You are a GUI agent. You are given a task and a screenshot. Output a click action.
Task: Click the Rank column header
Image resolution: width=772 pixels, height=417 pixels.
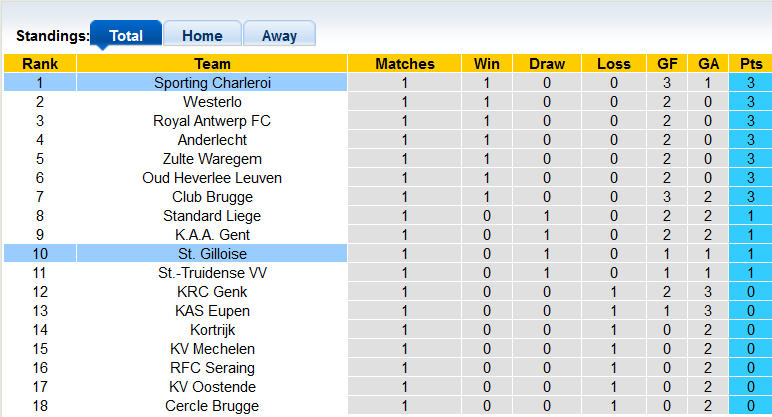pos(40,64)
